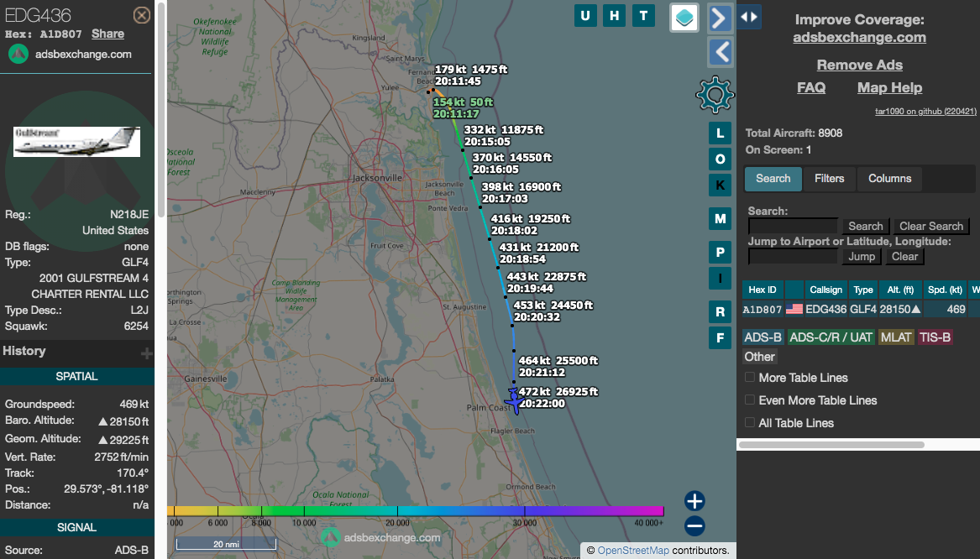The width and height of the screenshot is (980, 559).
Task: Click track label 472 kt 26925 ft
Action: 558,397
